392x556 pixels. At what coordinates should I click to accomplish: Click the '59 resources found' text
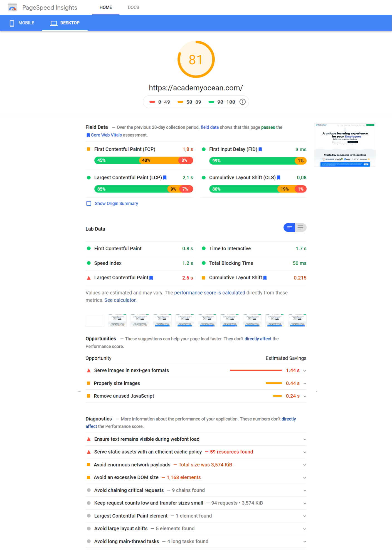pyautogui.click(x=231, y=452)
